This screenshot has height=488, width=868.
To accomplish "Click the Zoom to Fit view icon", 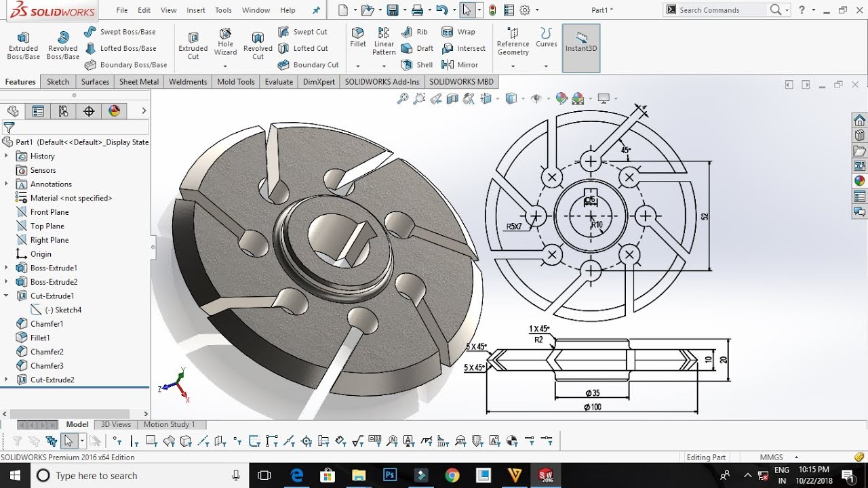I will click(403, 99).
